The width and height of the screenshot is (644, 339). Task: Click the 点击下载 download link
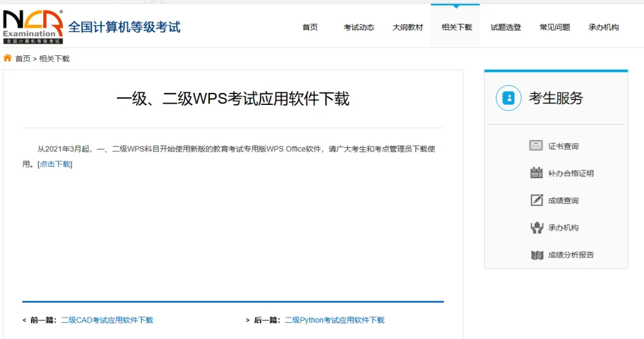point(55,164)
